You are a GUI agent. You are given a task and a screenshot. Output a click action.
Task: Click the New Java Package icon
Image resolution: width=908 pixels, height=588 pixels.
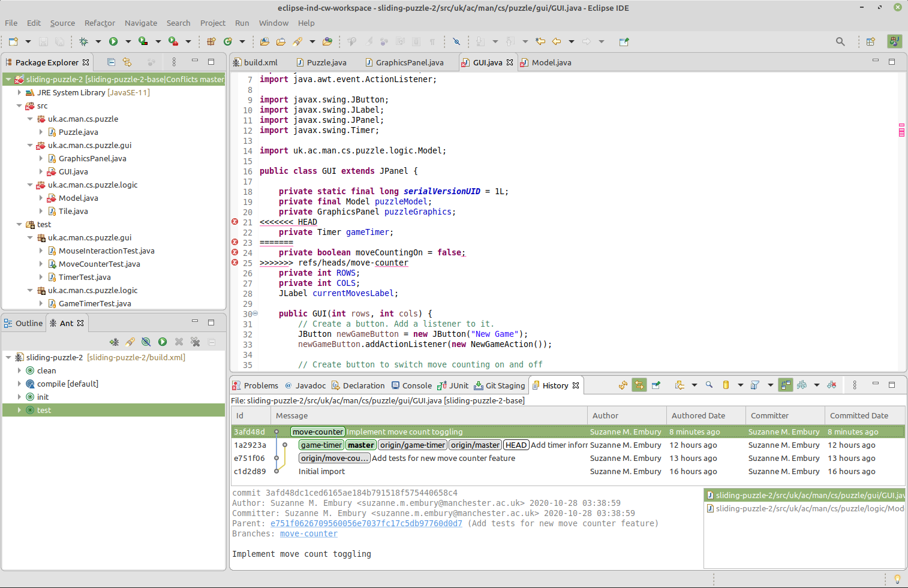tap(211, 41)
